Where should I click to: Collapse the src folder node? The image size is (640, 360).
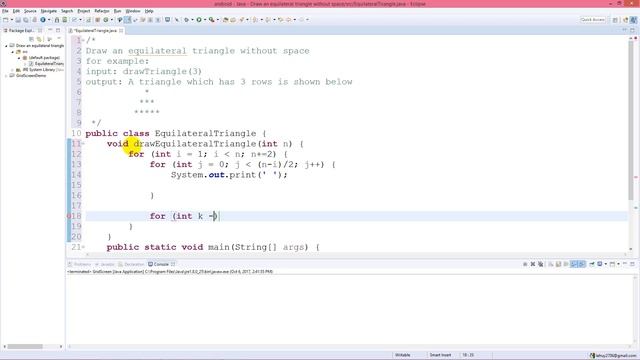pos(12,52)
